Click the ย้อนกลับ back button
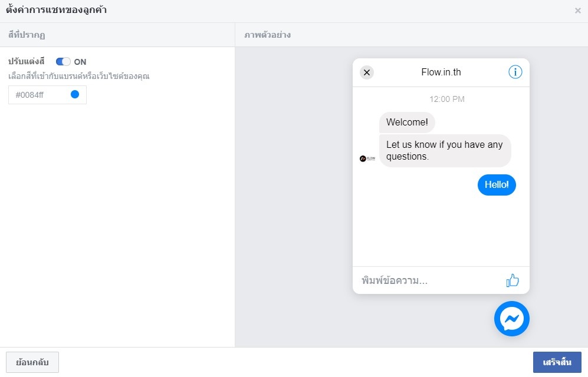Viewport: 588px width, 377px height. [32, 362]
